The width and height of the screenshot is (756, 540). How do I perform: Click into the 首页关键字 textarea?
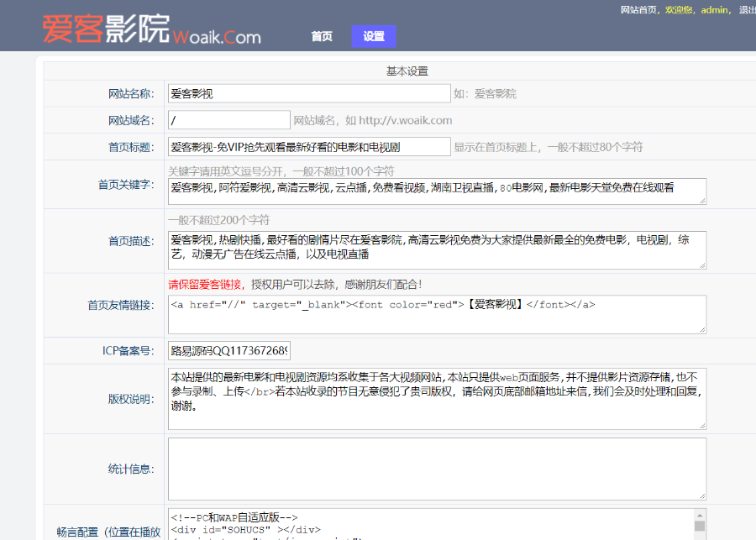[x=437, y=191]
